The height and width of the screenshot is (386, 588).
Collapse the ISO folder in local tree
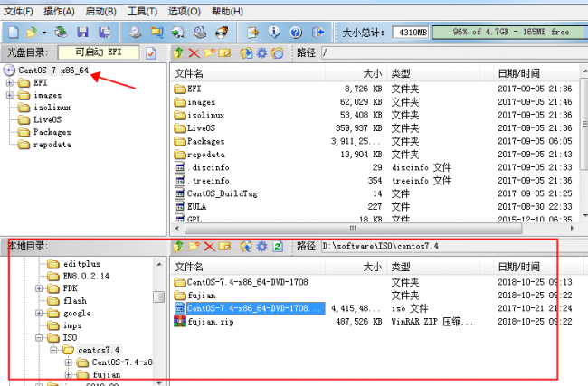tap(39, 338)
